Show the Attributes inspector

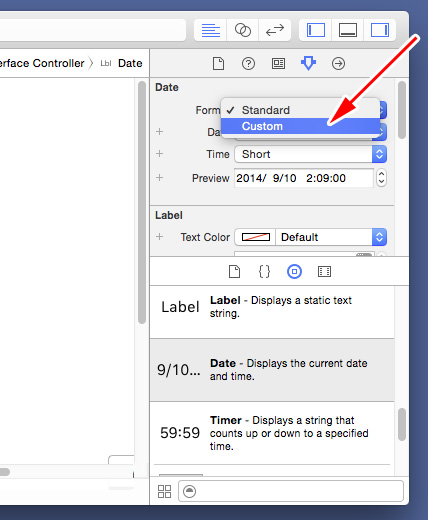pos(308,63)
